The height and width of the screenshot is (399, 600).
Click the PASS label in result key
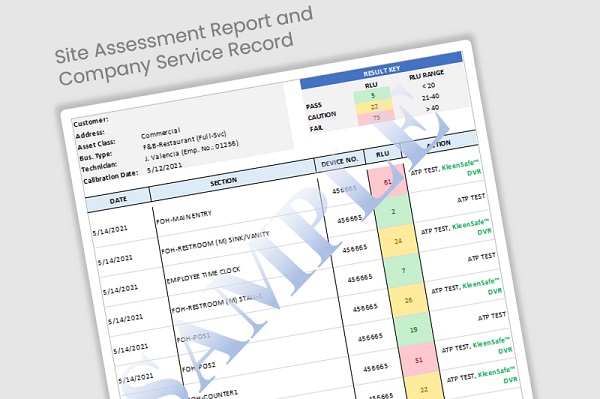coord(314,106)
